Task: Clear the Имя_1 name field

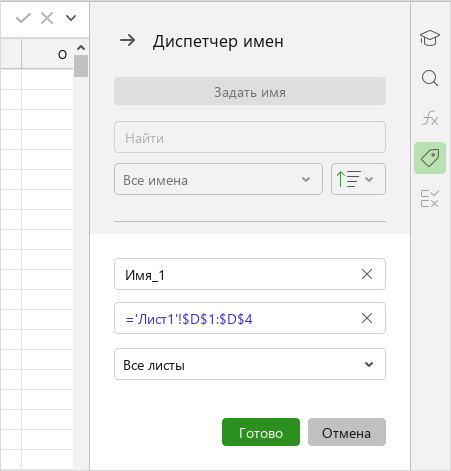Action: point(367,274)
